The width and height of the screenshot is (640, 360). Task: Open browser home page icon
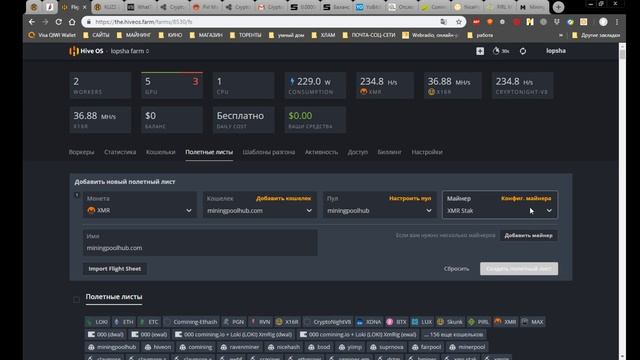(72, 22)
